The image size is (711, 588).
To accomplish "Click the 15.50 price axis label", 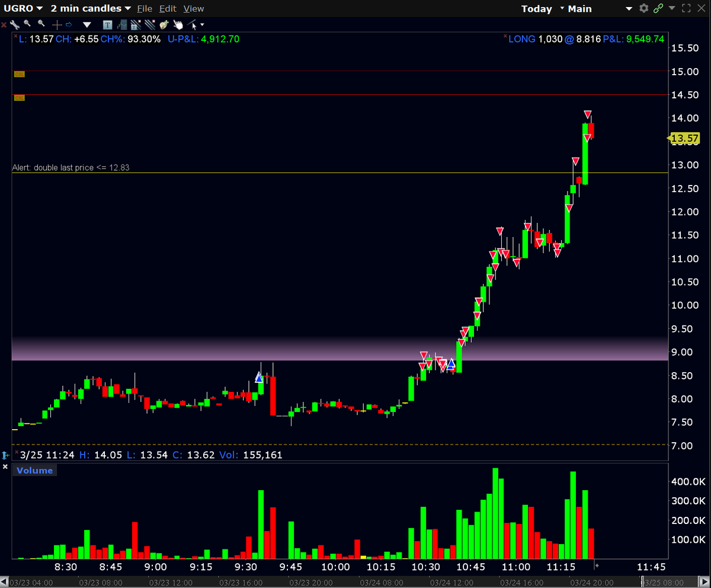I will 685,47.
